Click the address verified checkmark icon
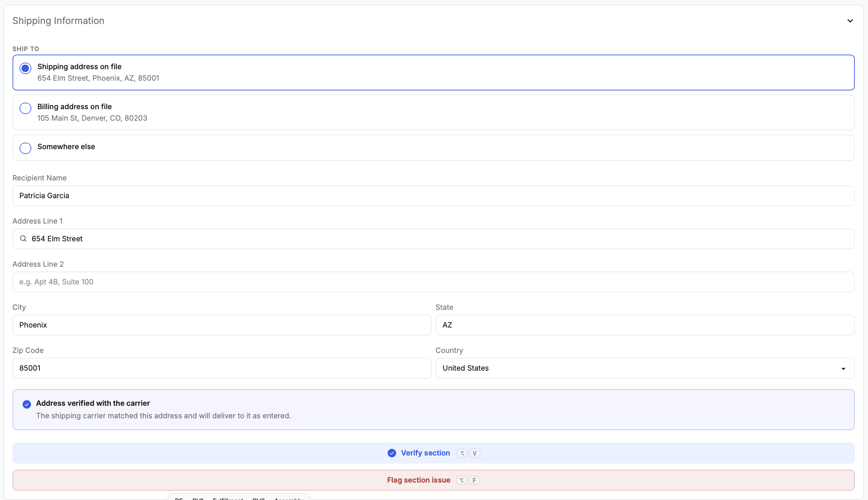 tap(27, 404)
